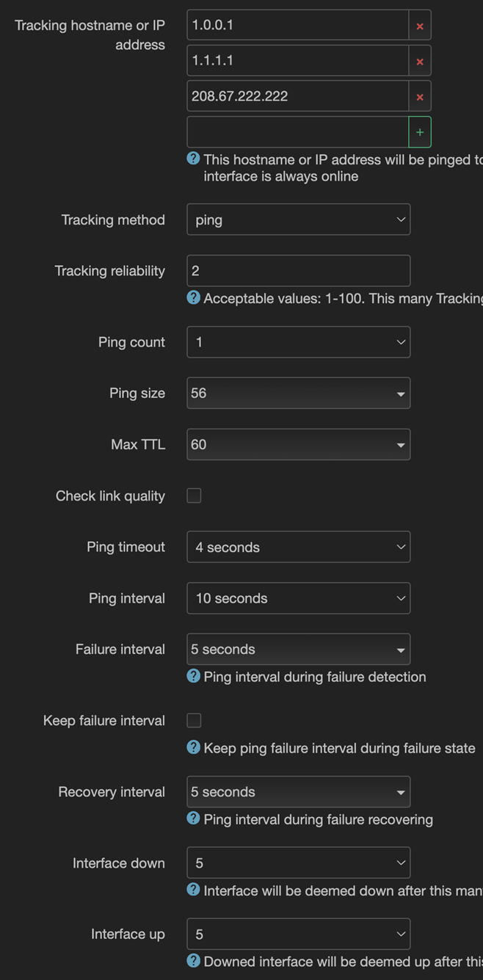Click the green plus to add tracking address
The width and height of the screenshot is (483, 980).
pos(420,132)
